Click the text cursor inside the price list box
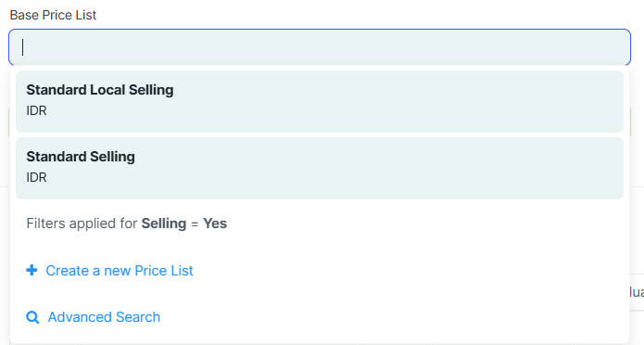The image size is (644, 345). 23,47
